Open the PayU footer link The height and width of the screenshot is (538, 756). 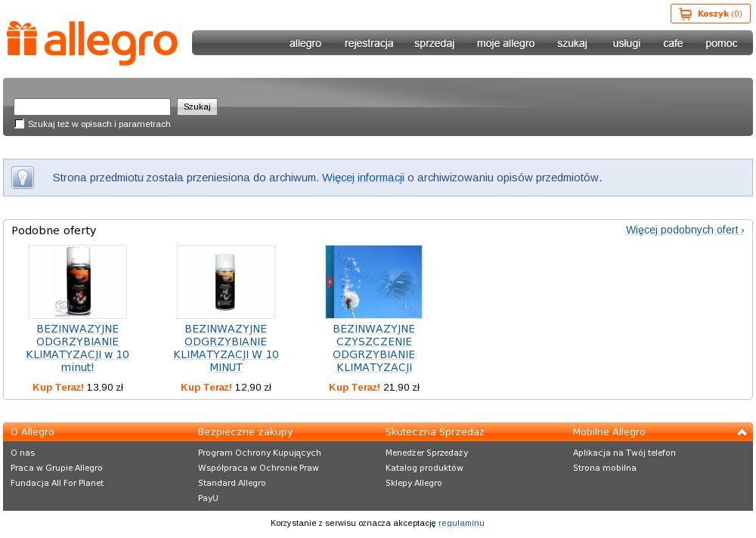208,498
